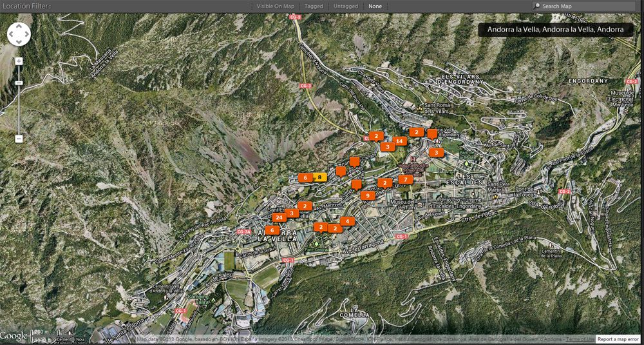Viewport: 644px width, 345px height.
Task: Select the yellow 8-photo marker
Action: tap(319, 177)
